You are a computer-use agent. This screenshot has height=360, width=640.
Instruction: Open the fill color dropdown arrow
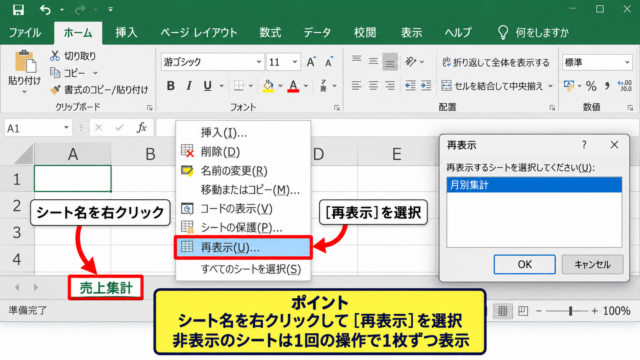click(280, 86)
